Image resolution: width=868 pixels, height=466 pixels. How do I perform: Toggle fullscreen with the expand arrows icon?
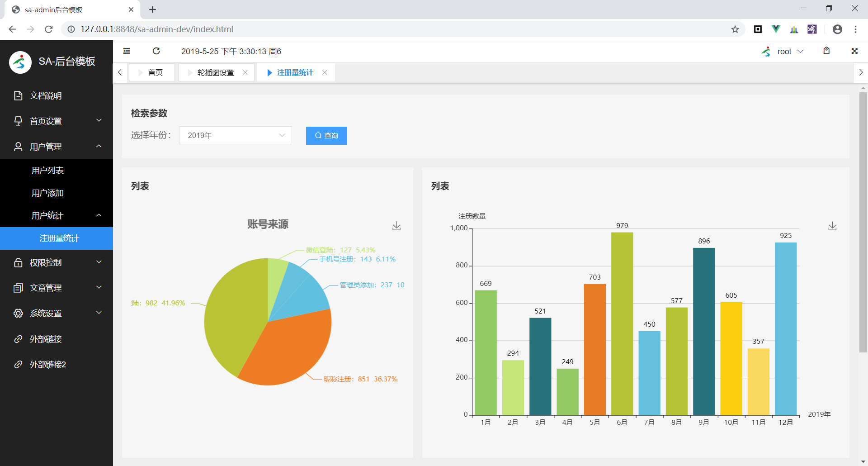pos(854,51)
